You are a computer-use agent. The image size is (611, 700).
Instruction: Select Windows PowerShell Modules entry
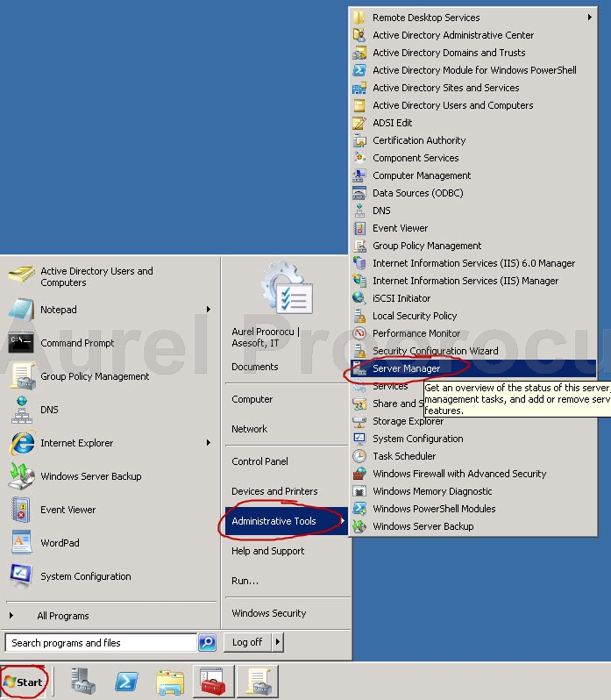tap(473, 509)
